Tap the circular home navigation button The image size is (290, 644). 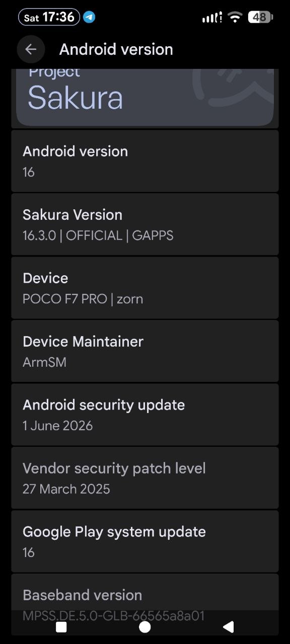145,627
